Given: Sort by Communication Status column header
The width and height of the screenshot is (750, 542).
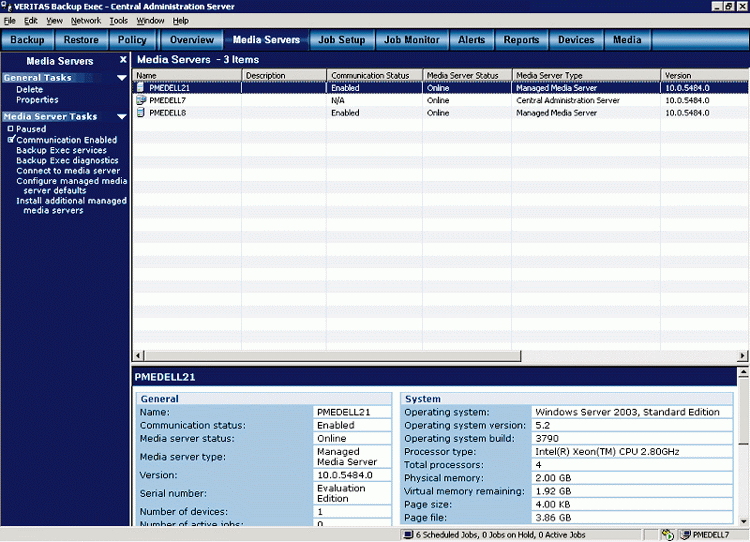Looking at the screenshot, I should [x=375, y=75].
